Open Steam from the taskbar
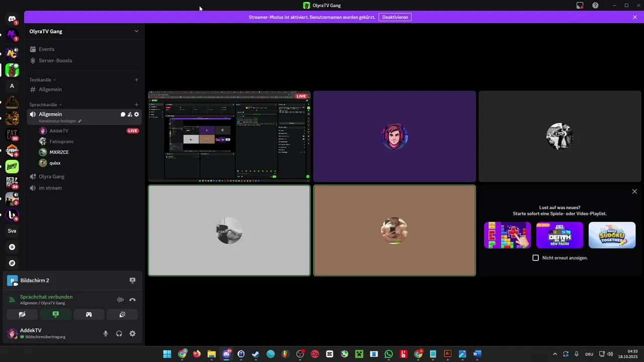The width and height of the screenshot is (644, 362). (256, 354)
